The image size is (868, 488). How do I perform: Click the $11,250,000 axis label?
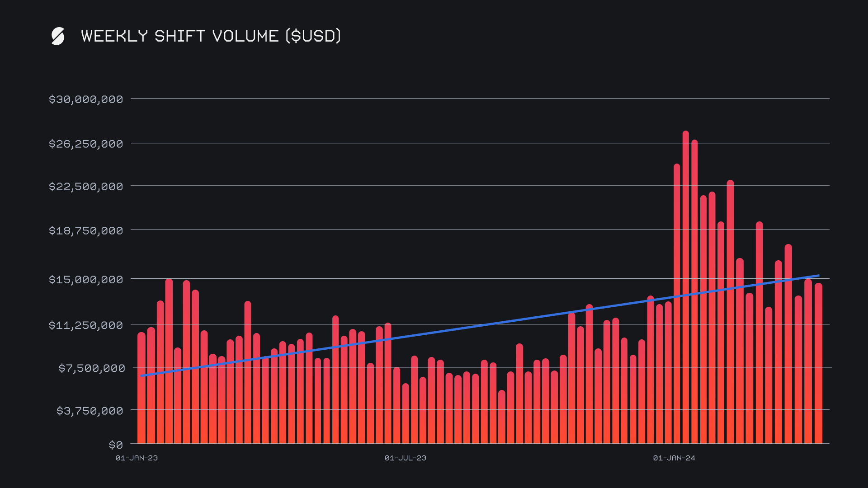[86, 325]
